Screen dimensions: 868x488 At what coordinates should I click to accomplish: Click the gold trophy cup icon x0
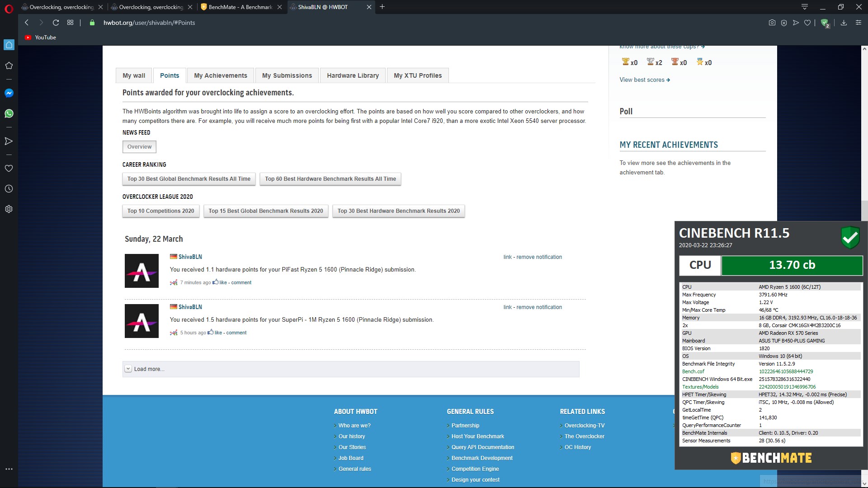(625, 62)
